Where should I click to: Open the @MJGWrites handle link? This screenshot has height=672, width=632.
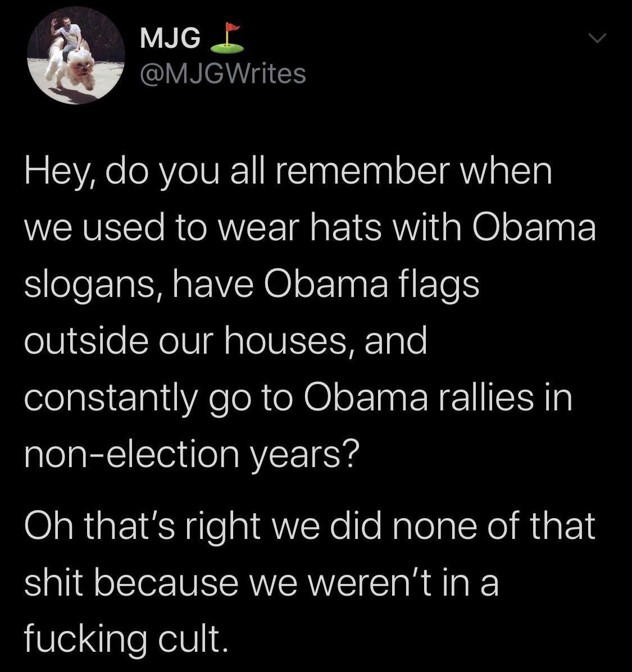point(223,74)
